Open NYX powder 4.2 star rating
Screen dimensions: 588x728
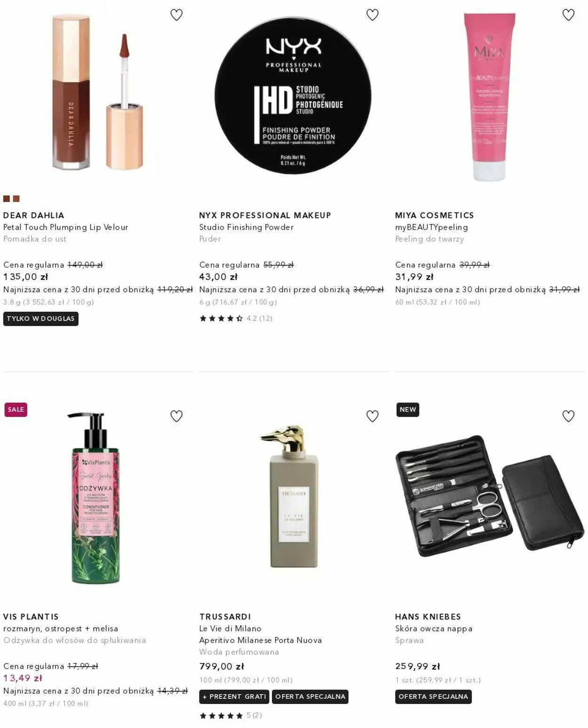(x=236, y=319)
